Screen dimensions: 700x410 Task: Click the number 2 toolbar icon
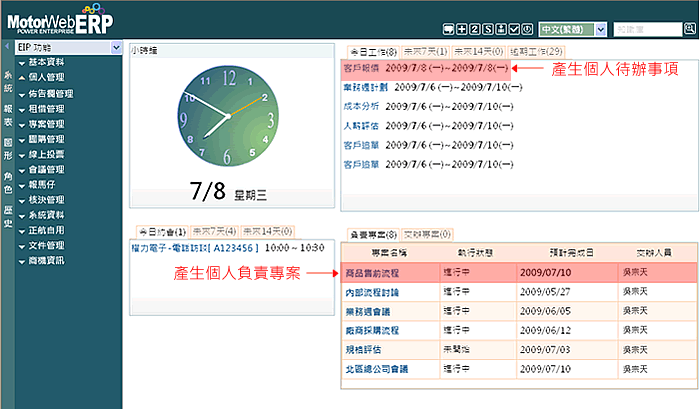pos(474,30)
